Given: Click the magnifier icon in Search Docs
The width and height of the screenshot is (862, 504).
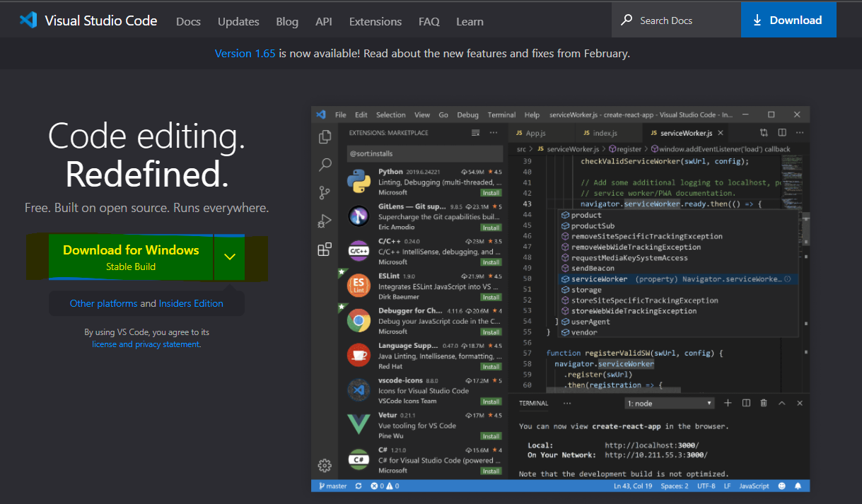Looking at the screenshot, I should pos(627,20).
